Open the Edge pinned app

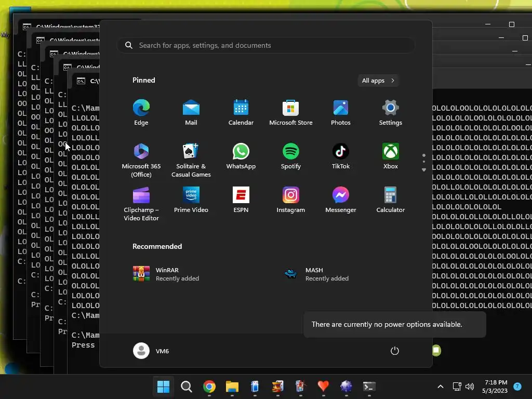point(141,113)
